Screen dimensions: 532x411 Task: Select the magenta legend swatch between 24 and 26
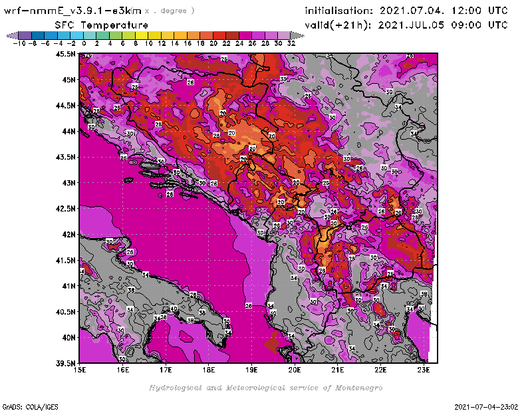(x=245, y=35)
